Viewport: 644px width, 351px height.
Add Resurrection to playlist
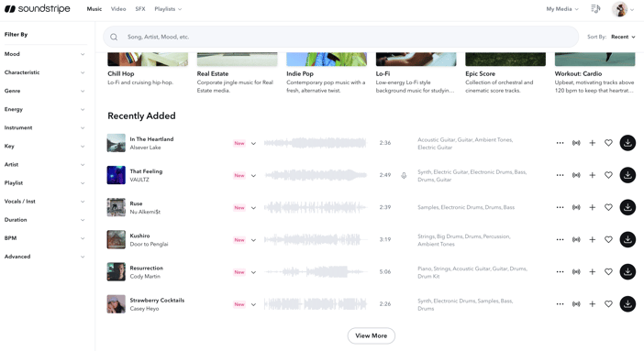[x=593, y=272]
